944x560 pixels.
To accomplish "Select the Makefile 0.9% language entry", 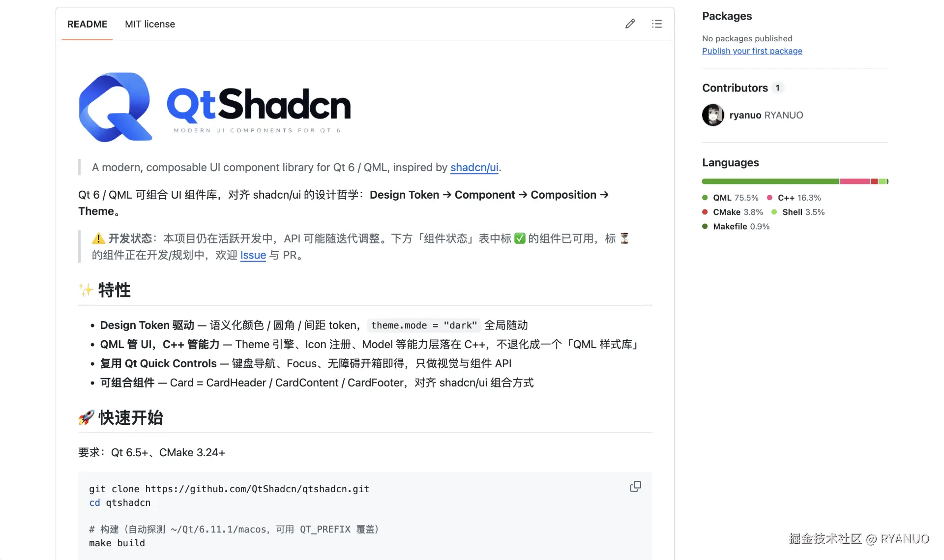I will point(736,226).
